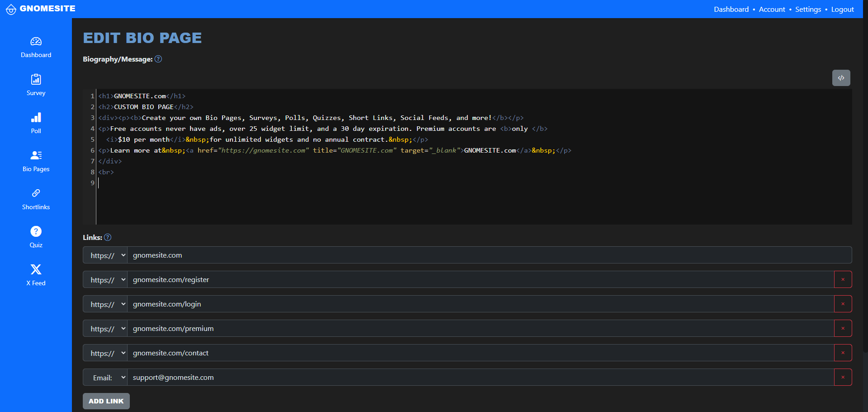Screen dimensions: 868x412
Task: Click Logout in the top navigation
Action: tap(843, 9)
